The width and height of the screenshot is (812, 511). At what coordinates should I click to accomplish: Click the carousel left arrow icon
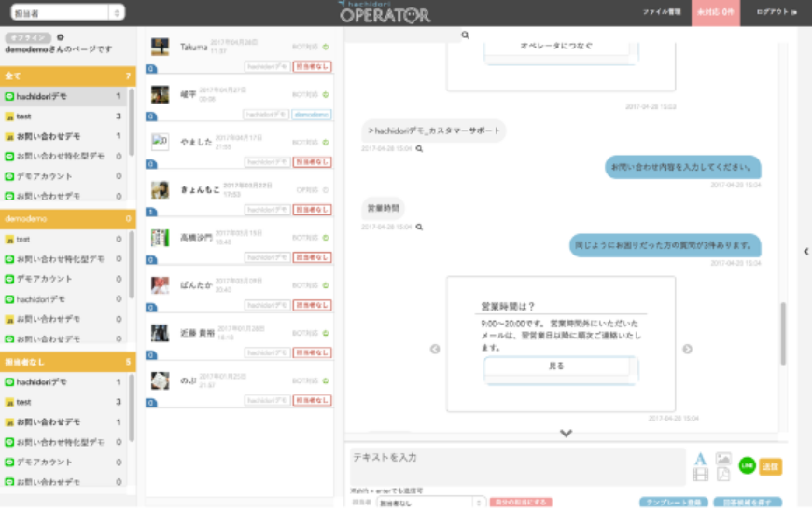[x=435, y=350]
